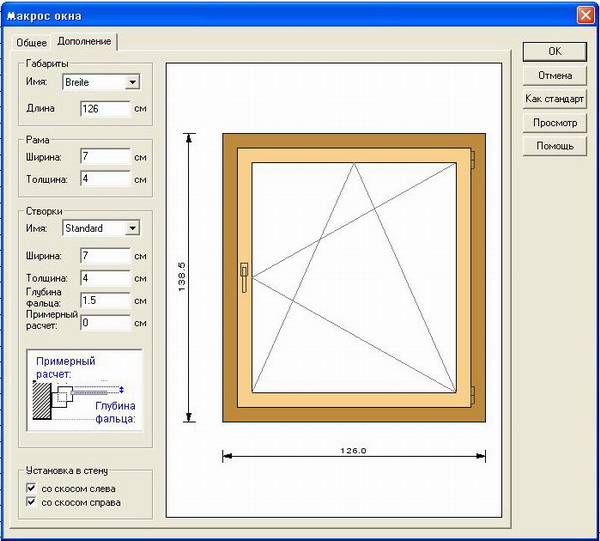Viewport: 600px width, 541px height.
Task: Focus the frame Ширина field
Action: (x=105, y=157)
